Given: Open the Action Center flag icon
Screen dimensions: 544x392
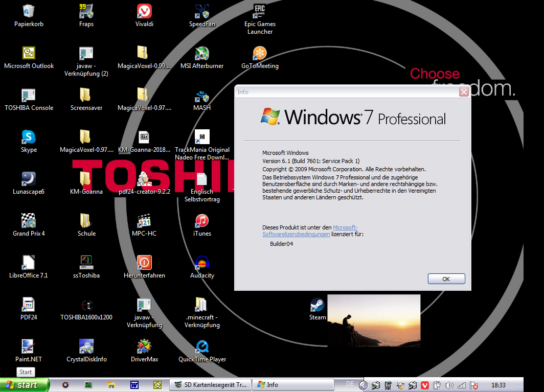Looking at the screenshot, I should coord(473,385).
